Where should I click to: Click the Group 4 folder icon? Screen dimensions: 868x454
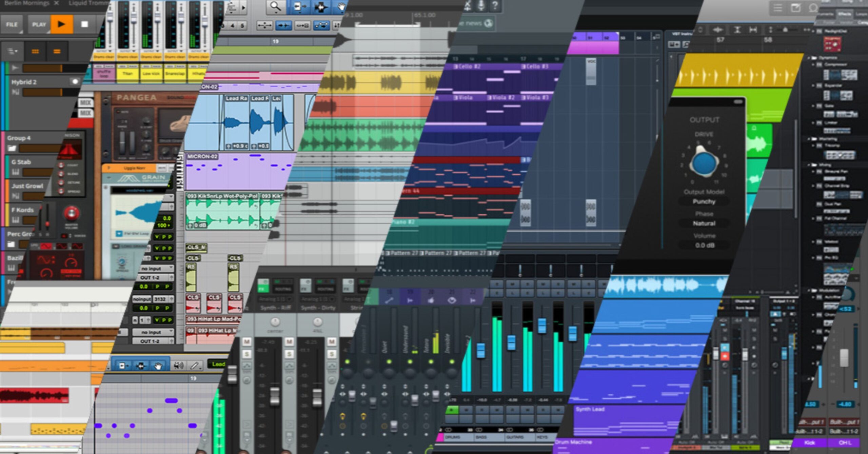pyautogui.click(x=12, y=148)
